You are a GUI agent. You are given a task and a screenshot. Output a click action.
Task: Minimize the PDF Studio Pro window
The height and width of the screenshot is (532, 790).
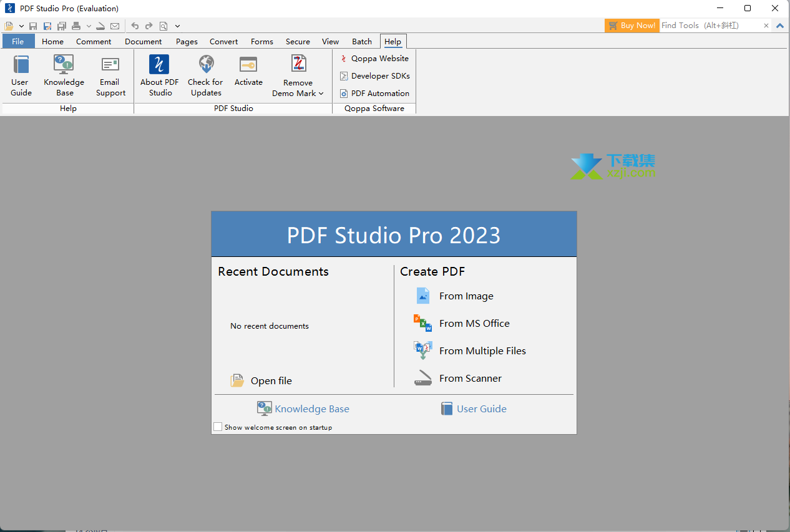coord(719,9)
